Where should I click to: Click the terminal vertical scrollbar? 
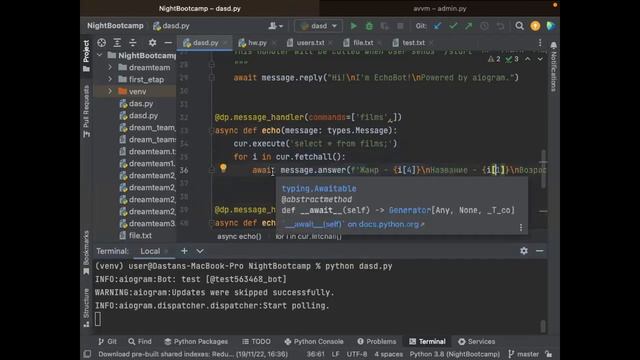pos(543,326)
